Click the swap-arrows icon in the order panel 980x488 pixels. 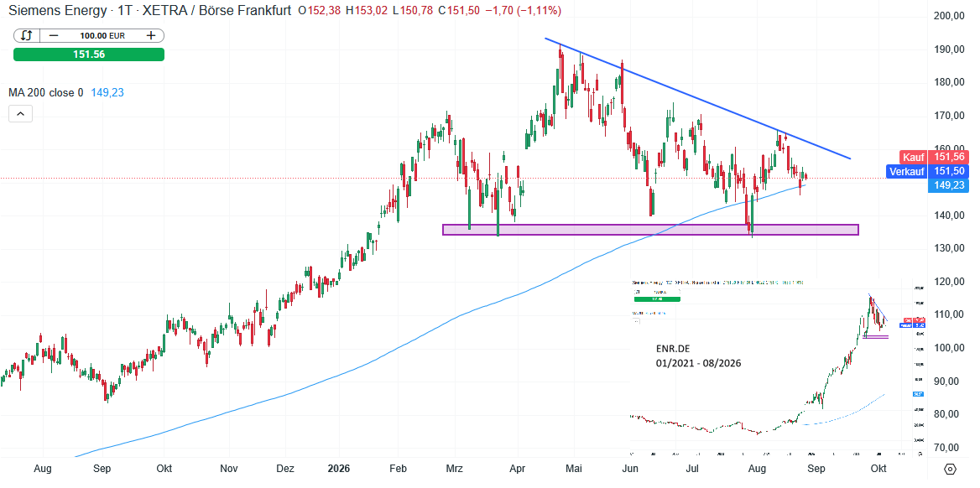(27, 35)
